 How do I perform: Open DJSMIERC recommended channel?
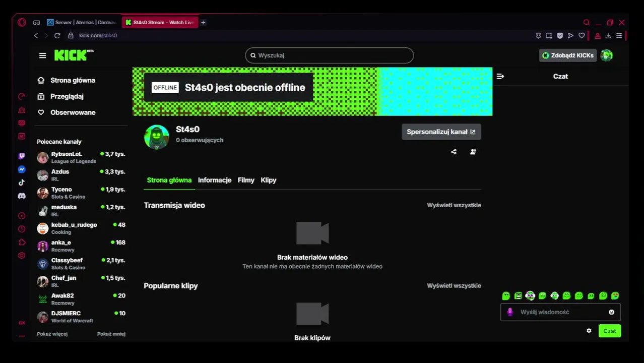click(81, 316)
